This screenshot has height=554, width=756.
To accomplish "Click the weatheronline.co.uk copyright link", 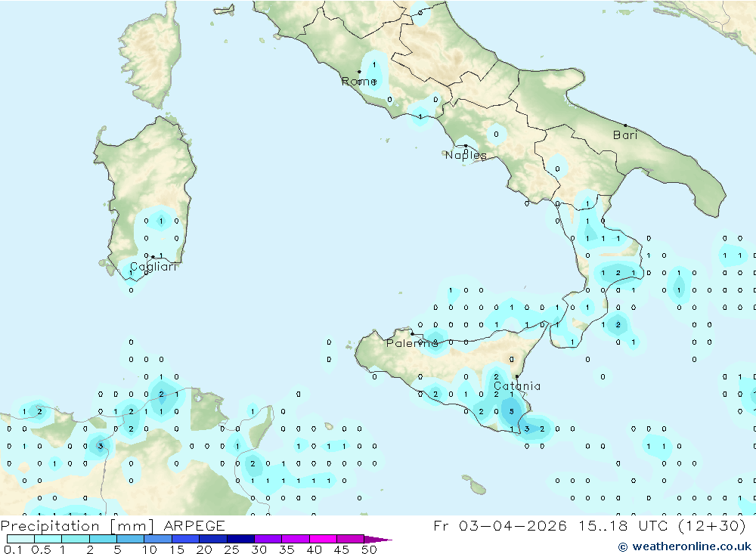I will (685, 546).
